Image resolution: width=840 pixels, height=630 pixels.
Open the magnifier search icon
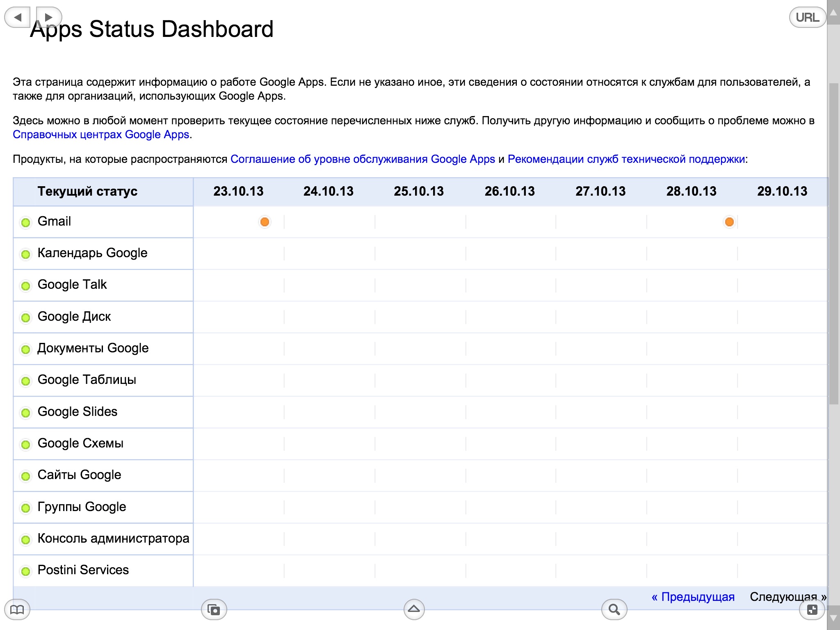(x=614, y=609)
